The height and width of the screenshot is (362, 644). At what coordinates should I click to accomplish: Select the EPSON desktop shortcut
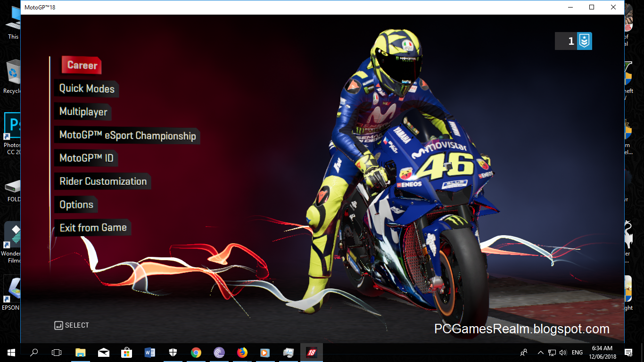pos(11,293)
